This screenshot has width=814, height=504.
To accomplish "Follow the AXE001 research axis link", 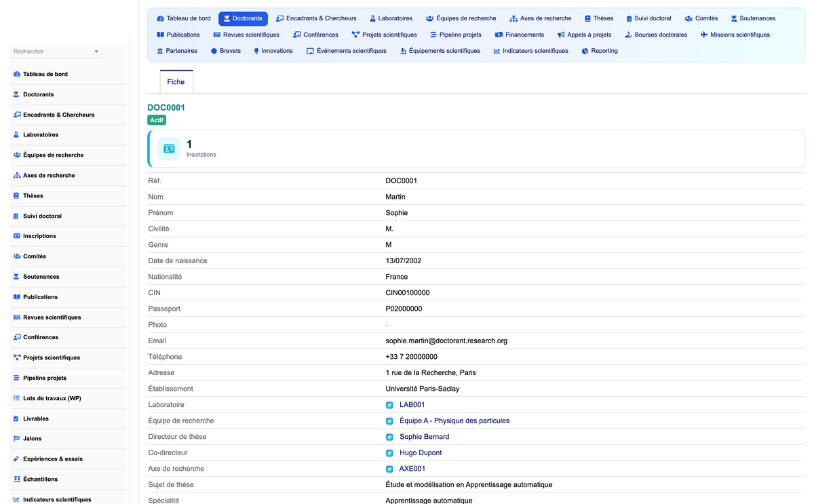I will tap(412, 469).
